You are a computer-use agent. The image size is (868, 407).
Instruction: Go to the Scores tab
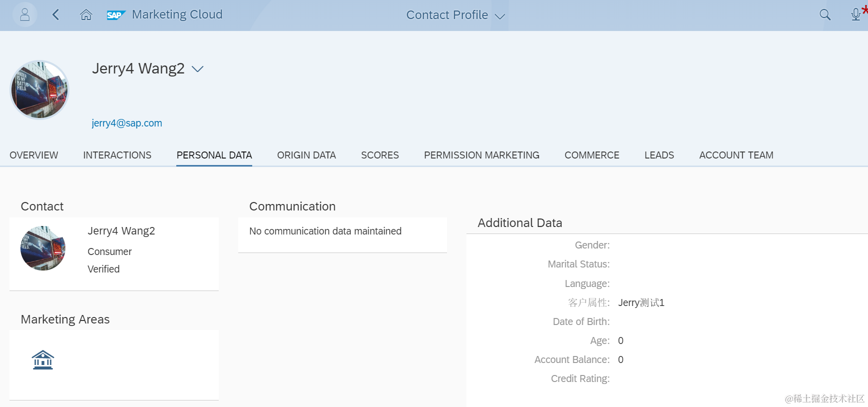coord(380,155)
